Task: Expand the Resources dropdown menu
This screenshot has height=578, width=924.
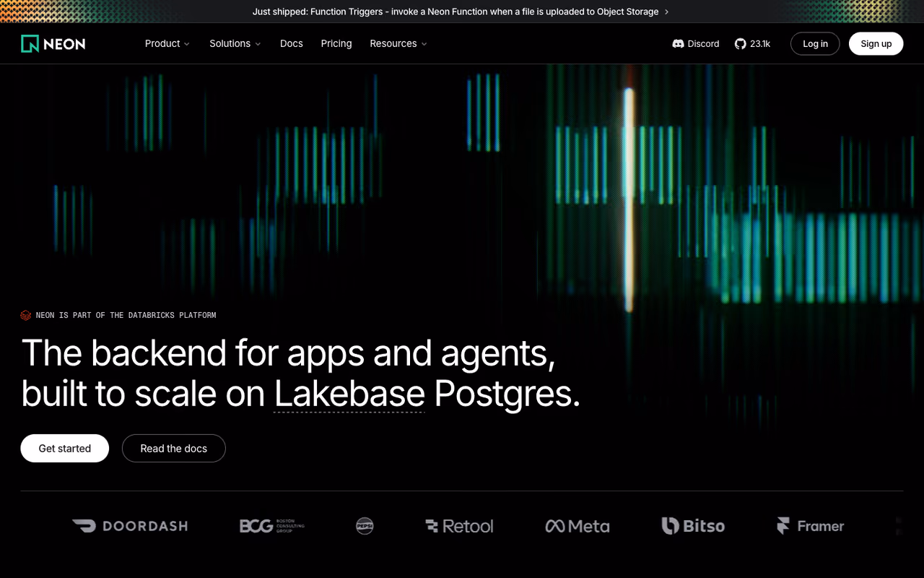Action: coord(398,43)
